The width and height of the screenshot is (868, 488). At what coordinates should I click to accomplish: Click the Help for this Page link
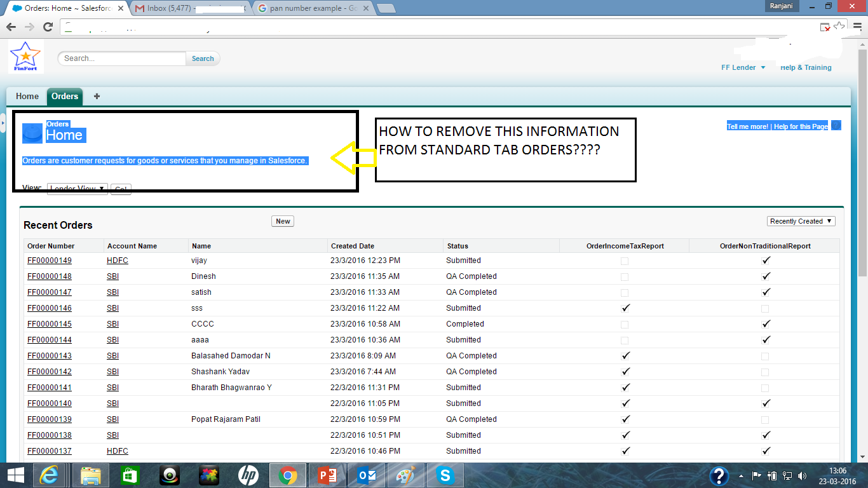(x=801, y=126)
